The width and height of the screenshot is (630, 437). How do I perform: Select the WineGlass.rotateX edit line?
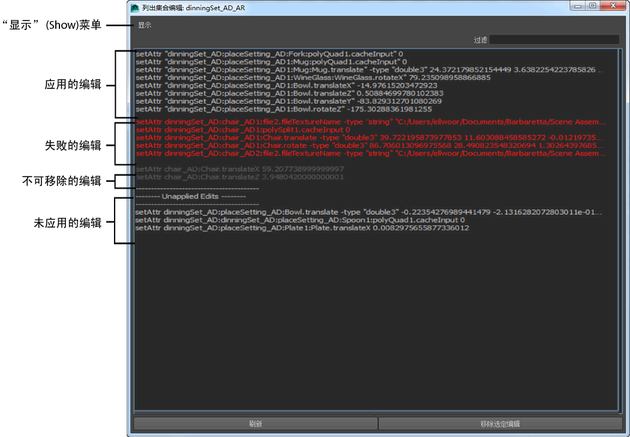point(313,78)
